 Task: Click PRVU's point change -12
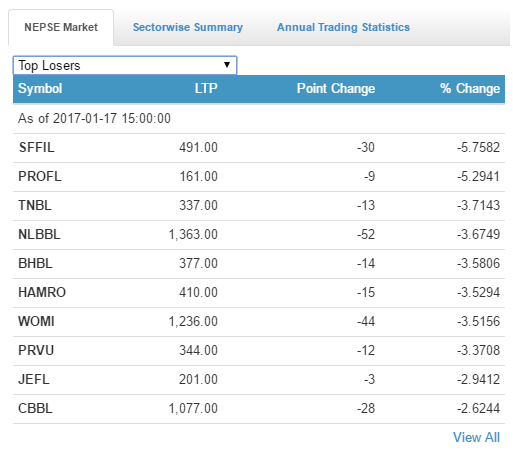click(366, 350)
